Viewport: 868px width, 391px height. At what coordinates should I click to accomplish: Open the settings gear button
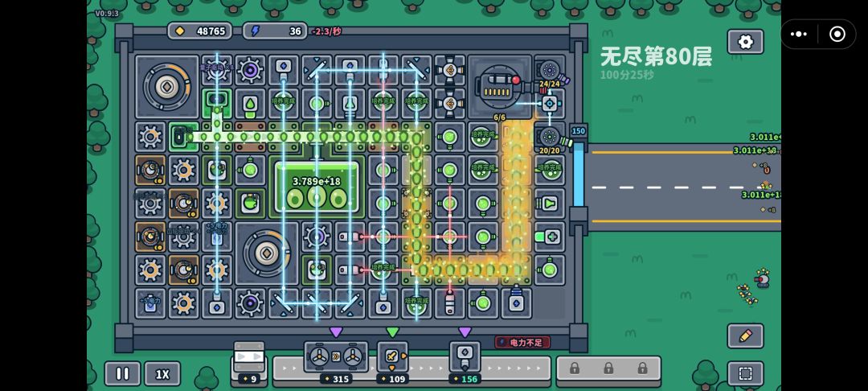point(745,42)
